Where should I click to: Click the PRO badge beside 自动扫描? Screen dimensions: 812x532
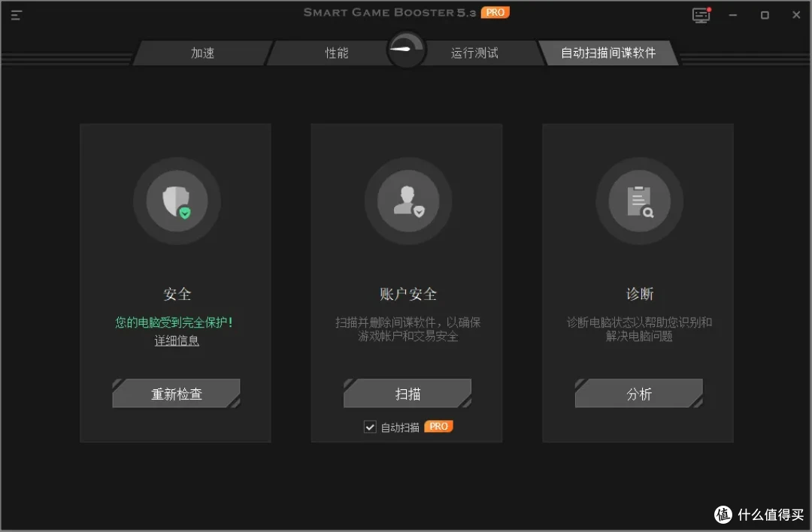coord(438,427)
